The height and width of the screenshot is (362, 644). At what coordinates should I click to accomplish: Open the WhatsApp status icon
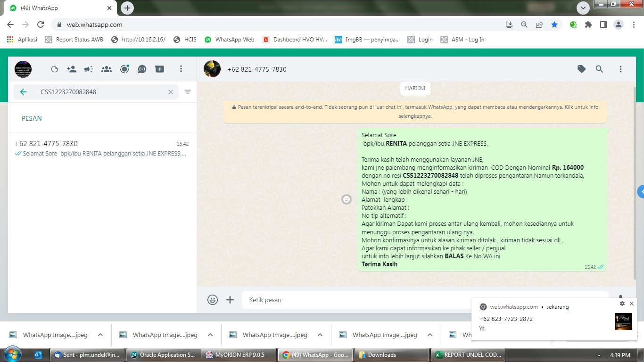pos(55,69)
